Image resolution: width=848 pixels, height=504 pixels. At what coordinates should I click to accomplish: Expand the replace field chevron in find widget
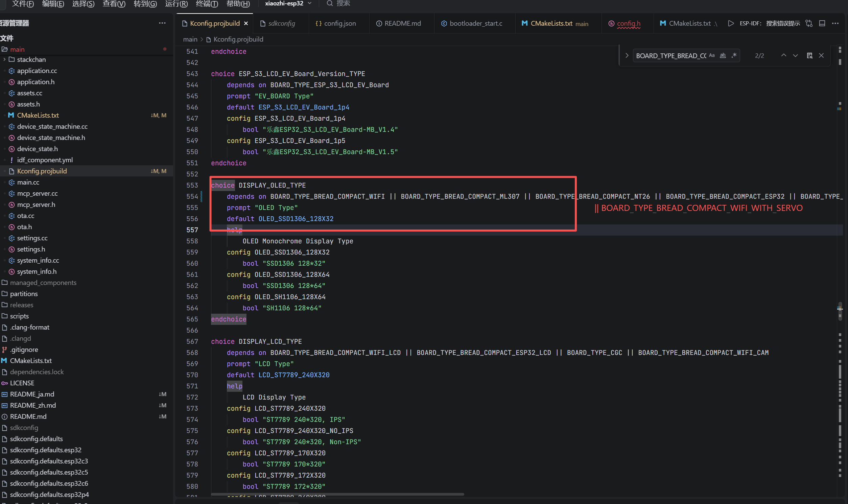pos(627,55)
